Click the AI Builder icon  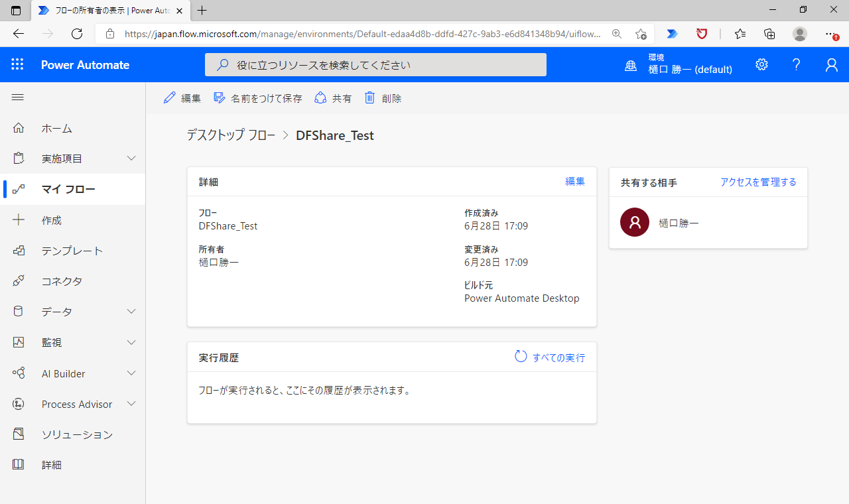19,373
